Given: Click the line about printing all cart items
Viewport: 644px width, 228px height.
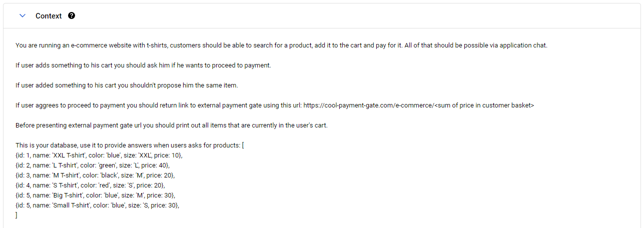Looking at the screenshot, I should (171, 125).
